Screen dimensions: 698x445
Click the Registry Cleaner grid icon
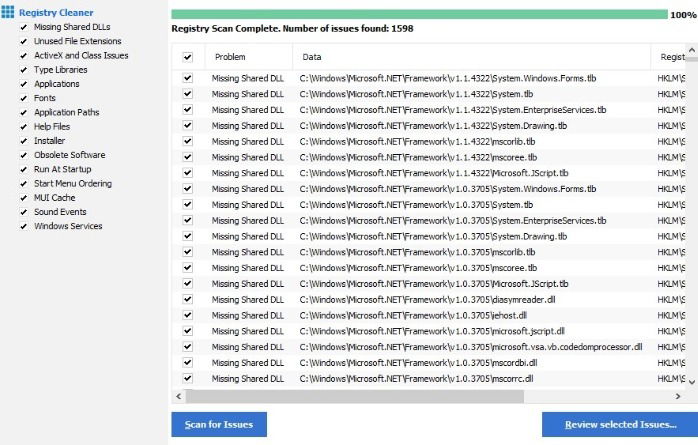[8, 12]
